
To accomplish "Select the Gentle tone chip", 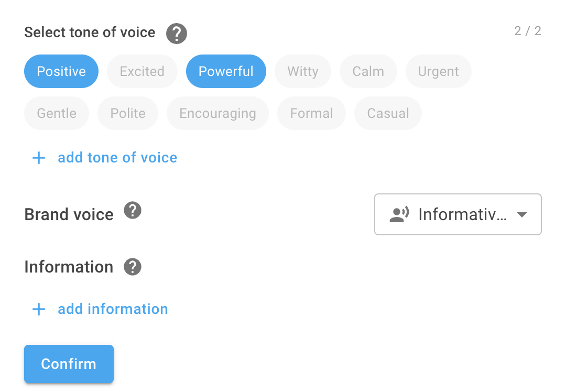I will [x=57, y=113].
